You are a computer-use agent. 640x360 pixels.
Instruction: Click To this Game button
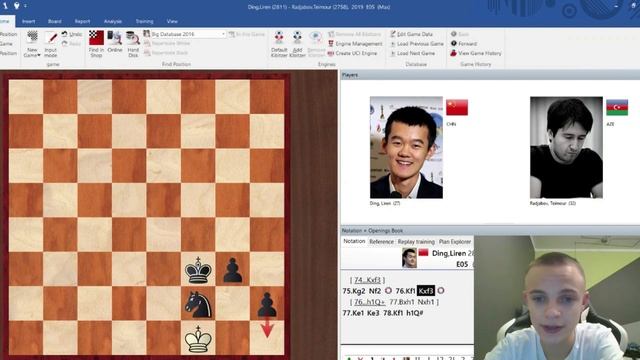pyautogui.click(x=247, y=34)
